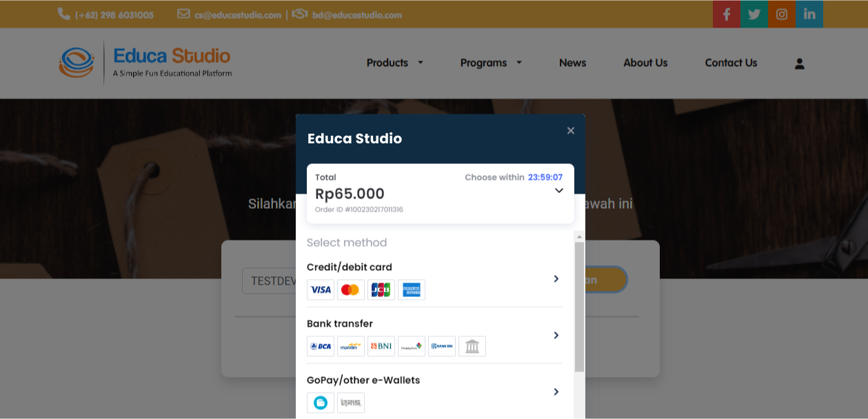This screenshot has width=868, height=419.
Task: Open the Facebook social icon
Action: [727, 14]
